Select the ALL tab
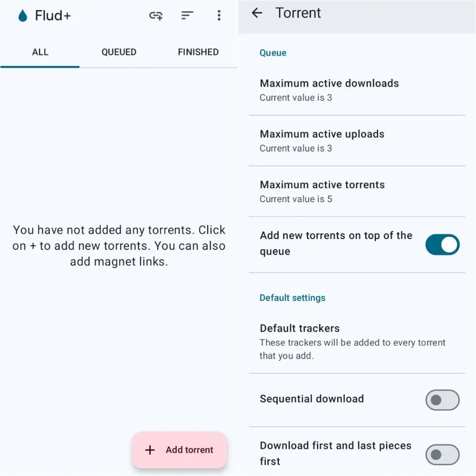Screen dimensions: 476x476 tap(40, 52)
